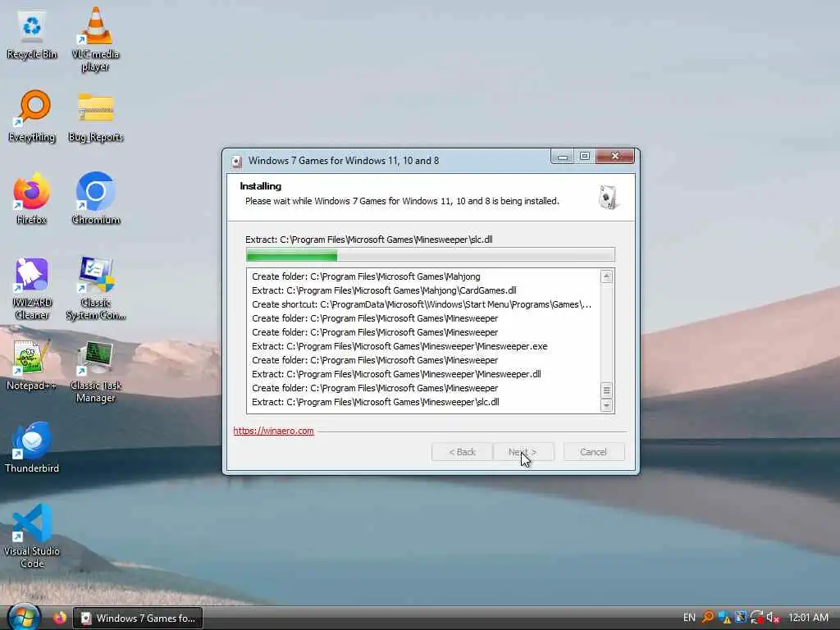Click the EN language indicator
The image size is (840, 630).
(x=689, y=618)
